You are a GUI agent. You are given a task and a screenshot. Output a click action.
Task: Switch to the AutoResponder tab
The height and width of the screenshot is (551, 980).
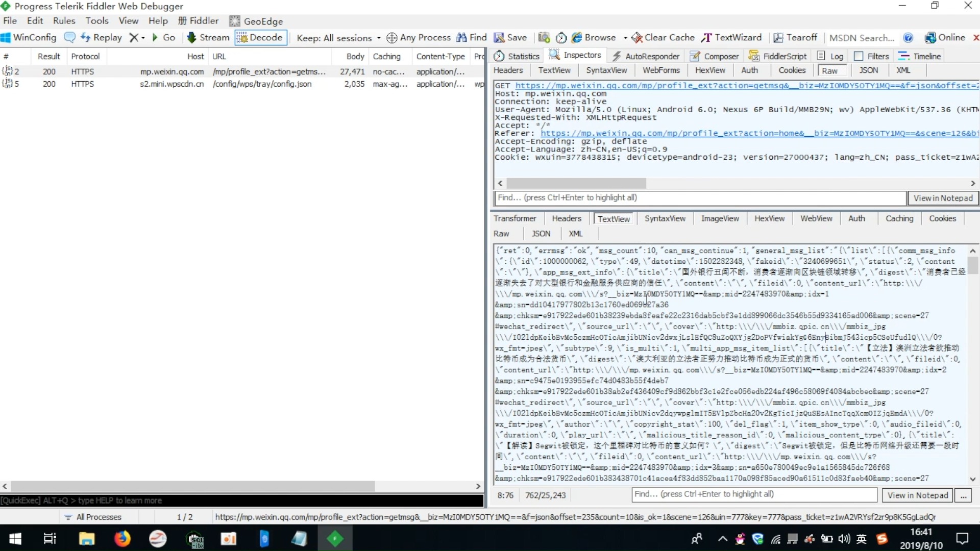coord(646,56)
